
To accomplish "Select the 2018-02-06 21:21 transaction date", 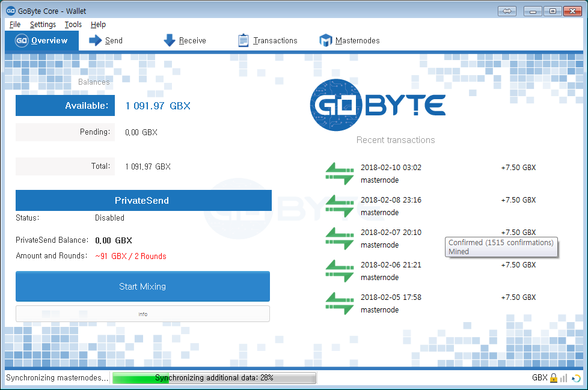I will (391, 265).
